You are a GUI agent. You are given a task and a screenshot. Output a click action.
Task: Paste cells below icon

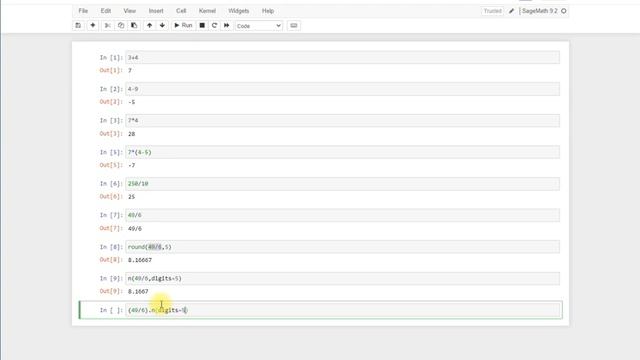(x=134, y=25)
